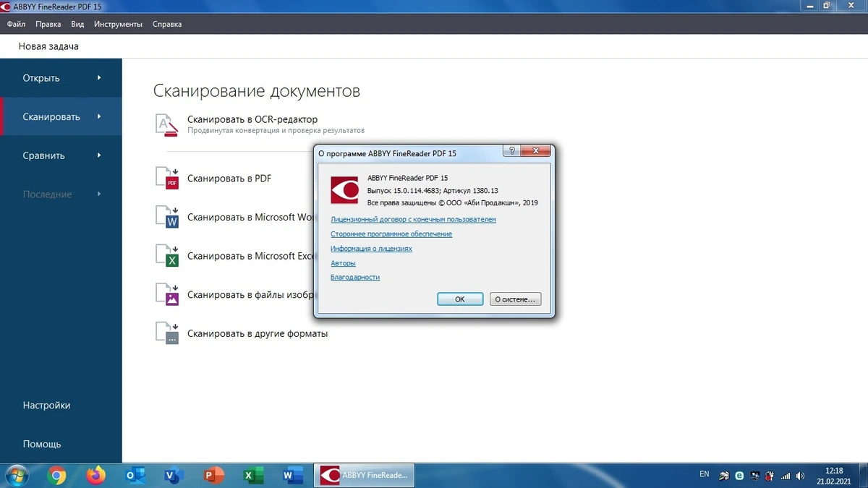
Task: Click the Сканировать в другие форматы label
Action: click(258, 334)
